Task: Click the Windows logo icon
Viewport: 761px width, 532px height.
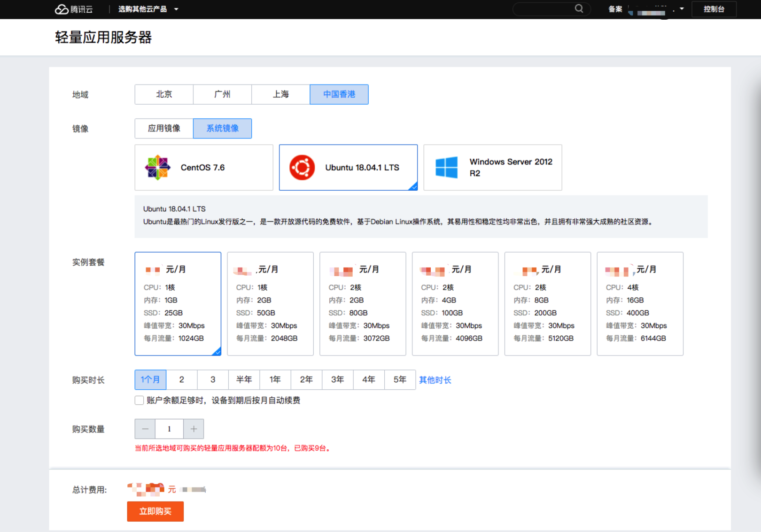Action: pyautogui.click(x=446, y=168)
